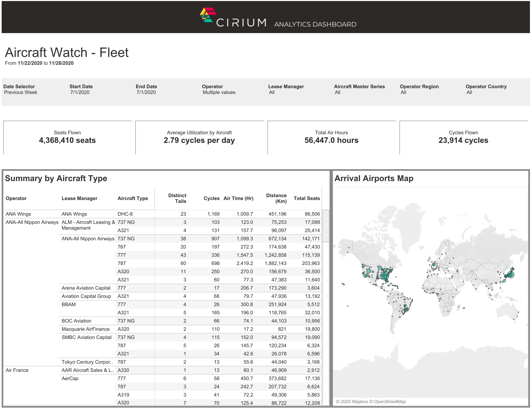The height and width of the screenshot is (414, 532).
Task: Click the 1,169 cycles value
Action: click(x=213, y=214)
